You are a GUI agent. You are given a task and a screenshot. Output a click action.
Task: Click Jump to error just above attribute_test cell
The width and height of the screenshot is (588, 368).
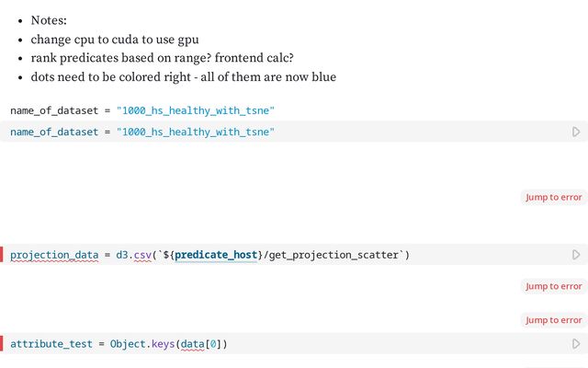pyautogui.click(x=553, y=320)
